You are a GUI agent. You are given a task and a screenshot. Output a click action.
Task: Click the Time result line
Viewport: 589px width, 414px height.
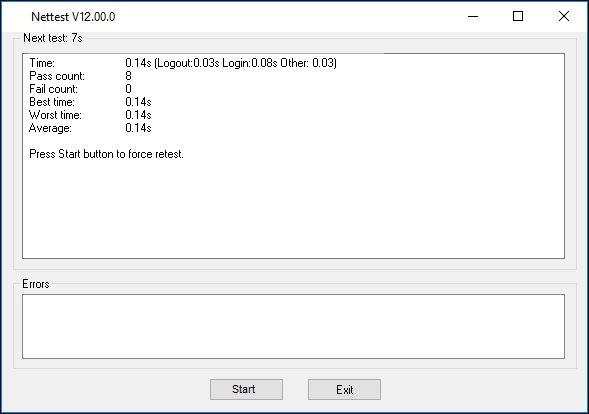[183, 63]
